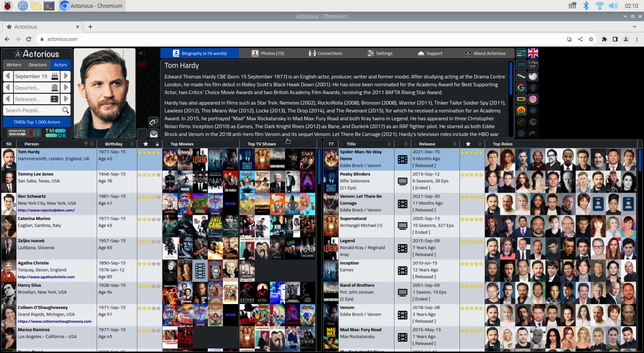Sort people by star rating arrows

[x=157, y=144]
